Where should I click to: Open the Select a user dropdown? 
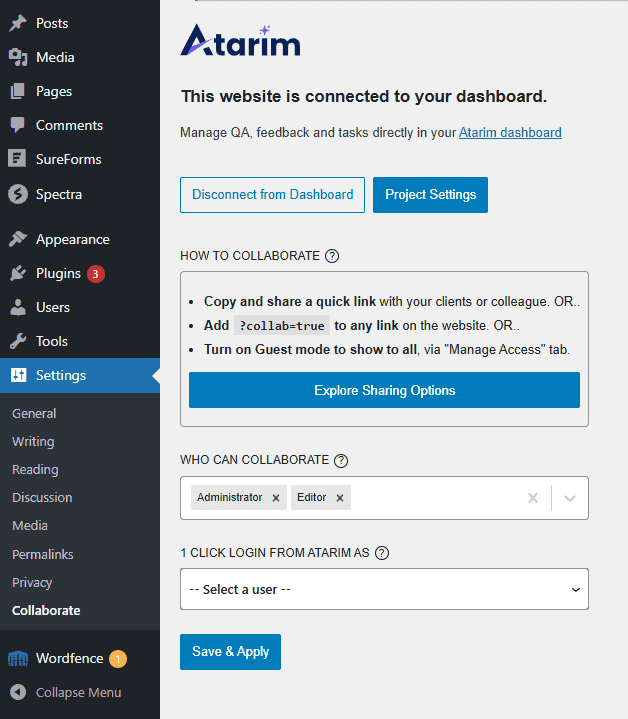pos(384,589)
